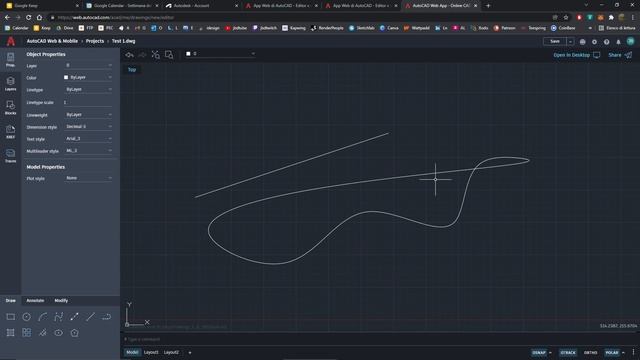Select the Arc draw tool

[42, 317]
